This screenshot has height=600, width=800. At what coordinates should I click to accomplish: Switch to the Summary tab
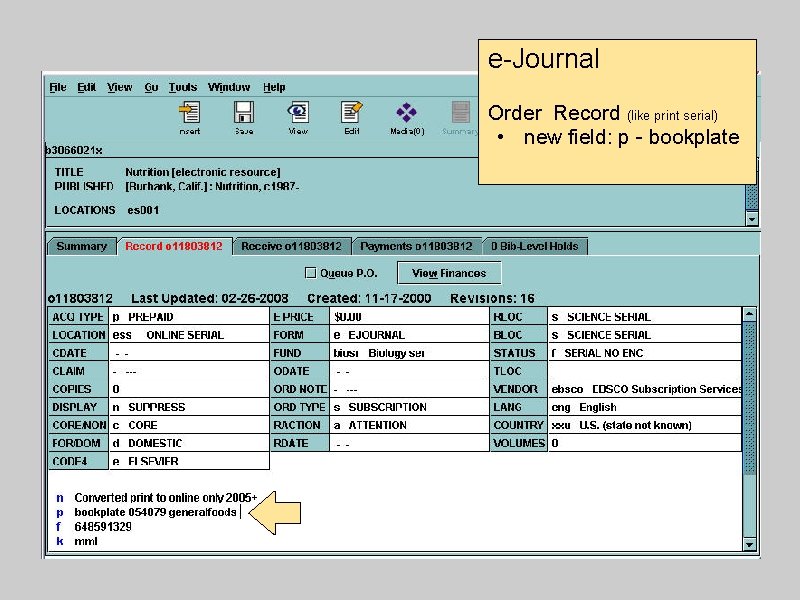[x=82, y=246]
